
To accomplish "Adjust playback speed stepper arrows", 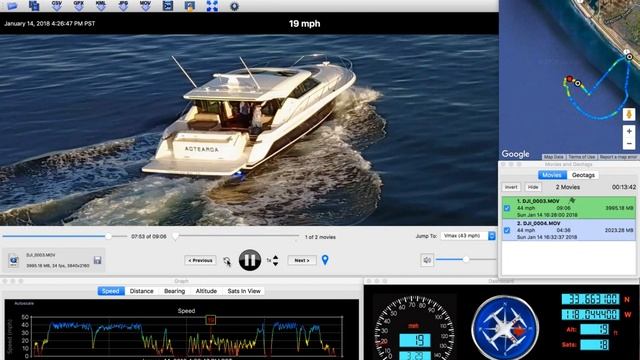I will pos(276,260).
